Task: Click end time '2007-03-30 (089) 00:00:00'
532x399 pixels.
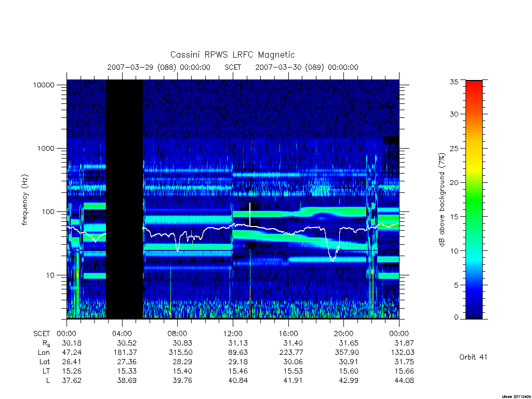Action: (x=307, y=67)
